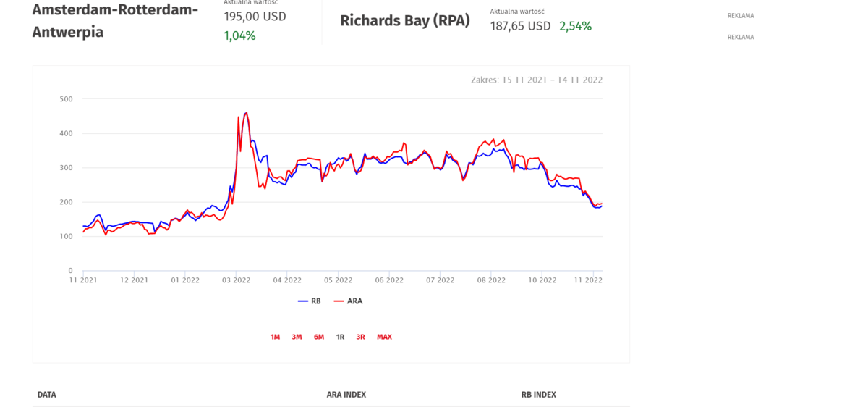Image resolution: width=868 pixels, height=407 pixels.
Task: Switch chart to 3M range
Action: click(x=297, y=337)
